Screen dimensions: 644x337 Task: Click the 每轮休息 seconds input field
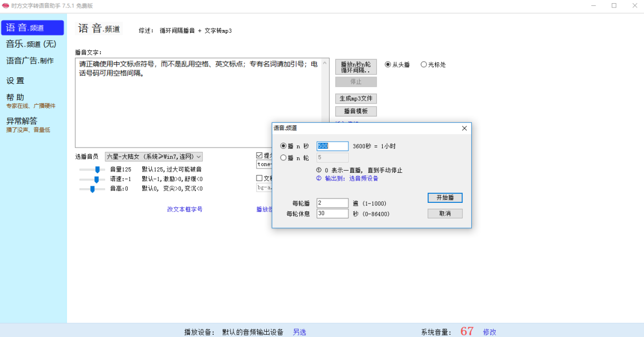coord(332,213)
